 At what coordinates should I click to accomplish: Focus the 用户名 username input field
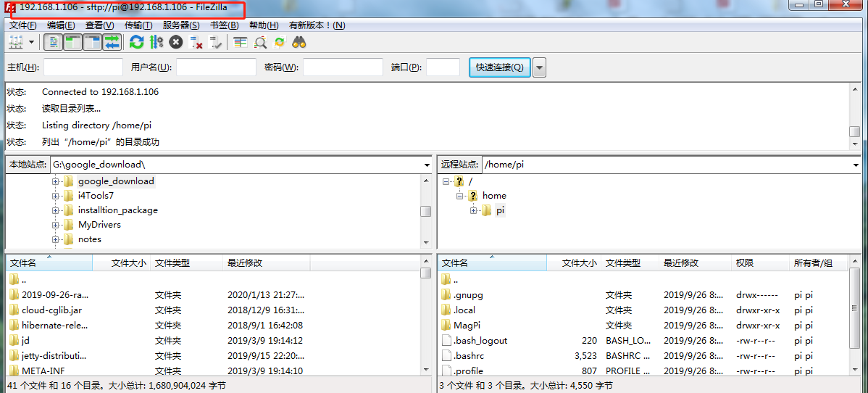click(216, 67)
